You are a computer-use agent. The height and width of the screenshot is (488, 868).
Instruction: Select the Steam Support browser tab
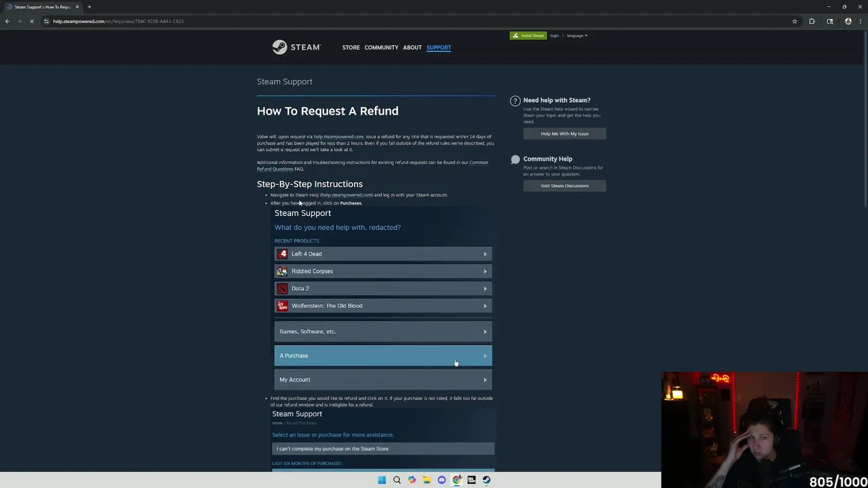(42, 7)
